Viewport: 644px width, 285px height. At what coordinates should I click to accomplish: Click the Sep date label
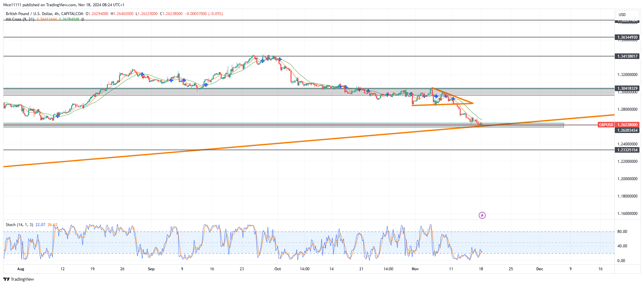151,269
